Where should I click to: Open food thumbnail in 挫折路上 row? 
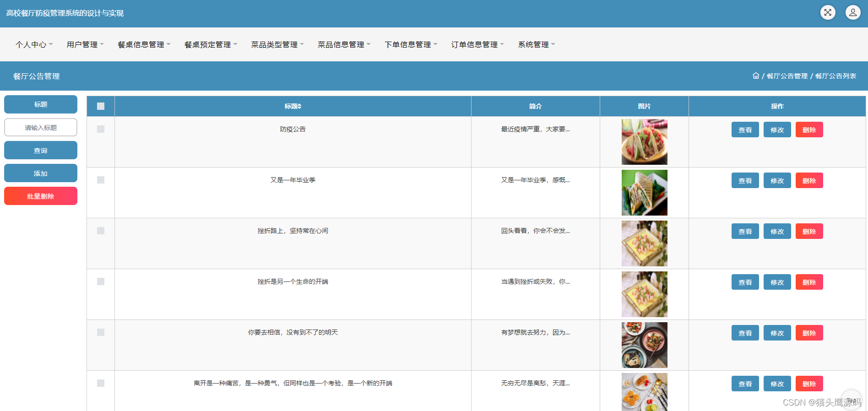coord(645,243)
